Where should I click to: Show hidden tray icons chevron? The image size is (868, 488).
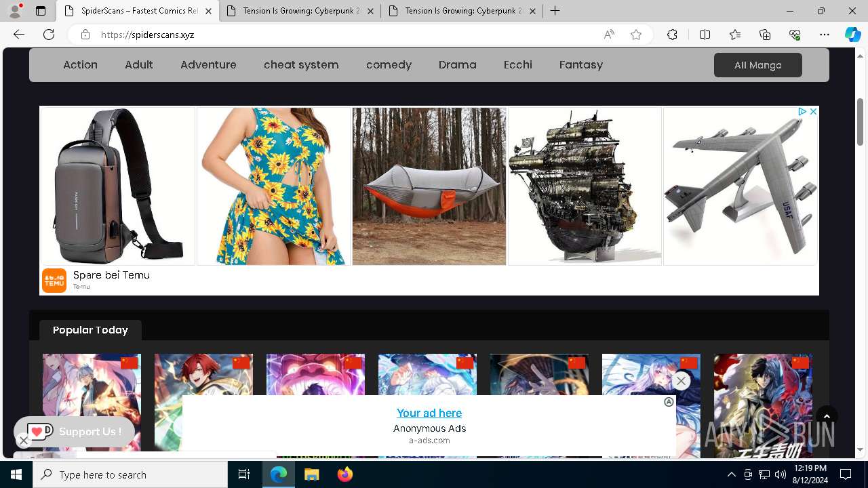[x=731, y=474]
